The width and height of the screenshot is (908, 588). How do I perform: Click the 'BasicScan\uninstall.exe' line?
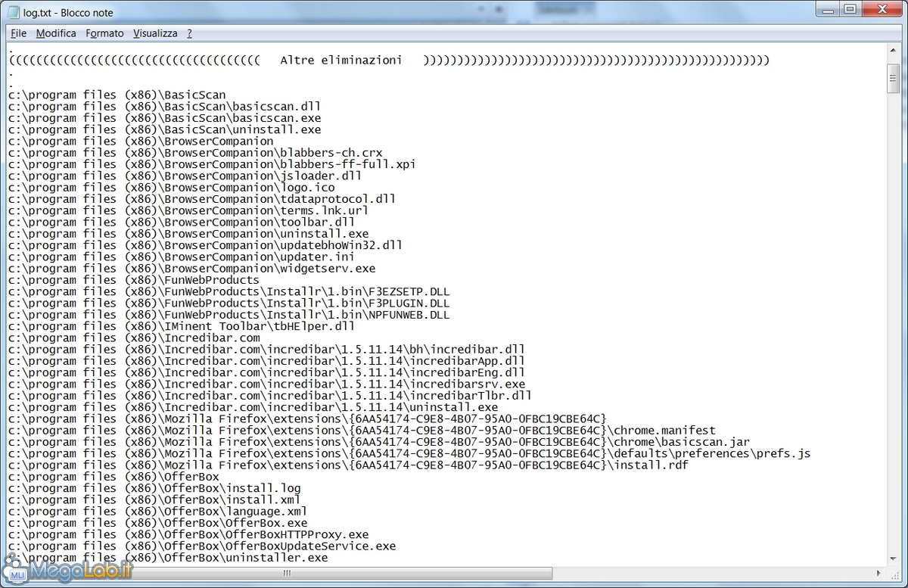point(164,129)
